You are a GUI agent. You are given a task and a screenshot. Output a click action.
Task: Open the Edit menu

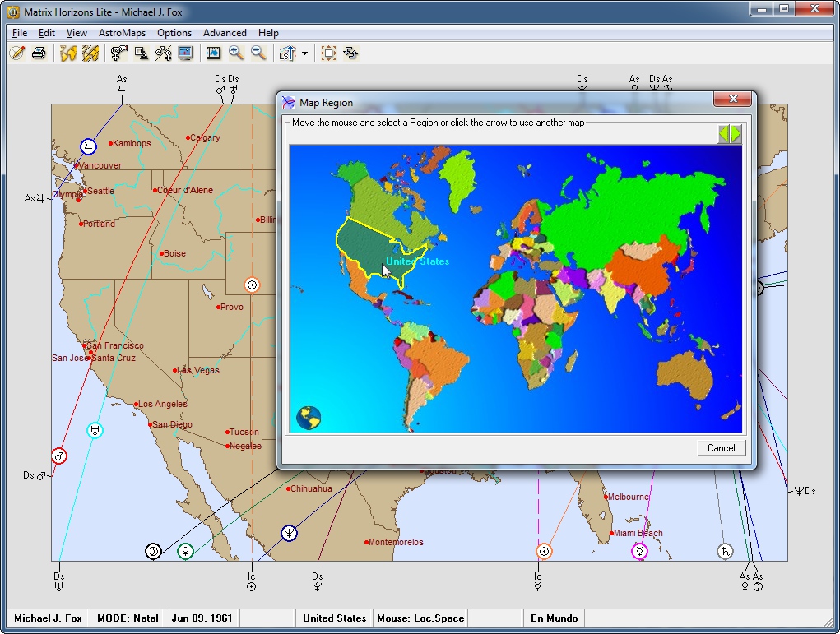[x=47, y=33]
